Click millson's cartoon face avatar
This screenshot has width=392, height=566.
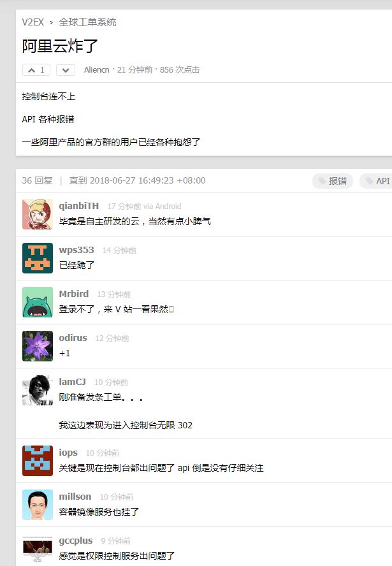pos(38,505)
